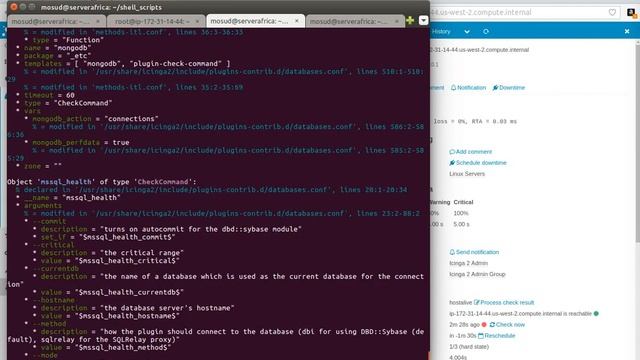The image size is (640, 360).
Task: Close the active third terminal tab
Action: [x=297, y=21]
